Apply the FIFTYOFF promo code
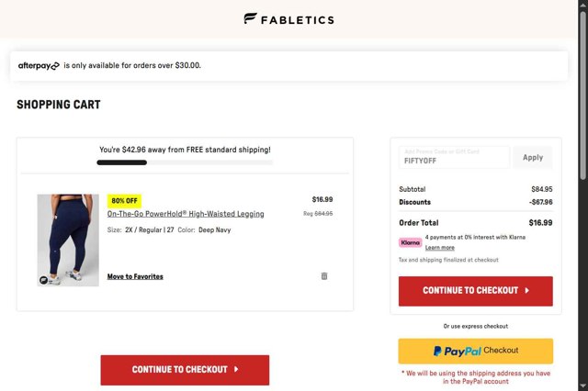588x391 pixels. [x=533, y=157]
